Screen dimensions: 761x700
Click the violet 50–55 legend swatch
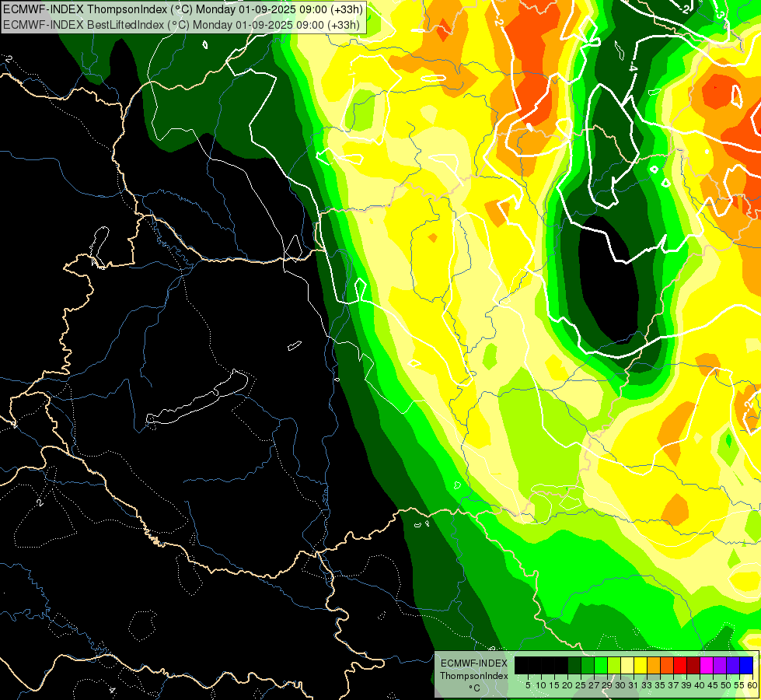733,665
